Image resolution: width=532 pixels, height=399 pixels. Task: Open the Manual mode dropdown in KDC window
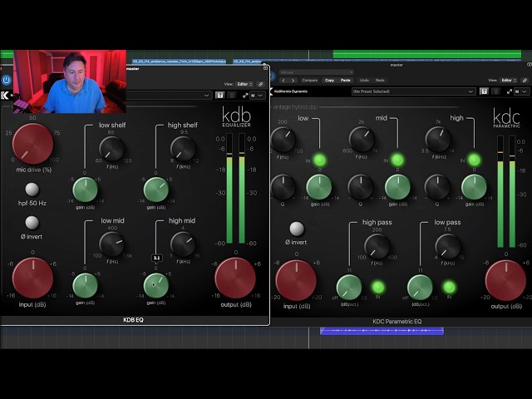pos(316,72)
